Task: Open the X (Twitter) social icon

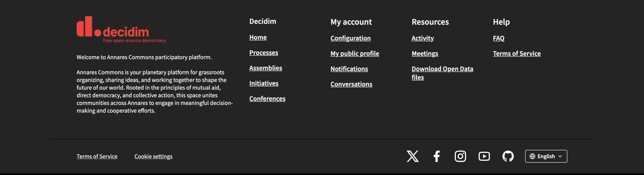Action: tap(412, 156)
